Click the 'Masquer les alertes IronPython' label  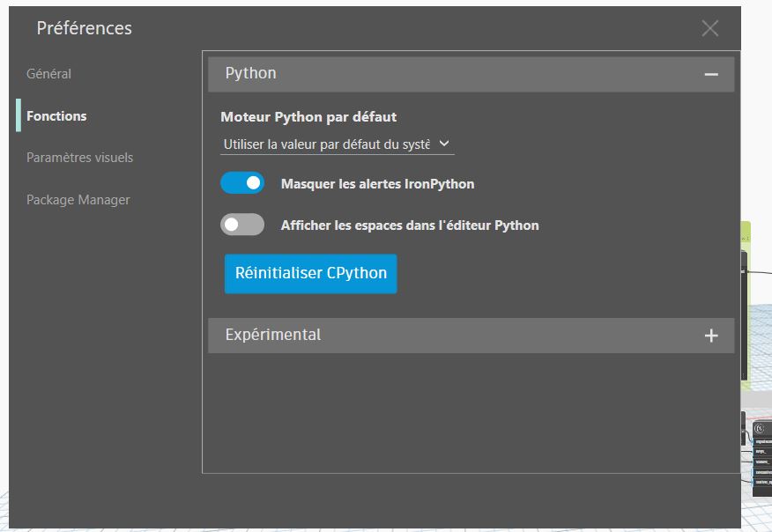pos(377,184)
